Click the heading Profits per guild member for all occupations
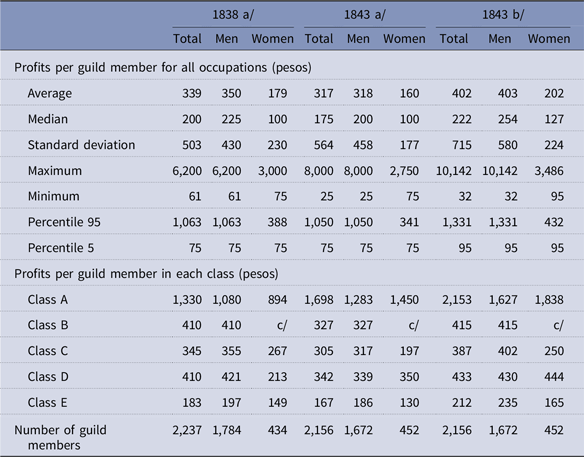The width and height of the screenshot is (584, 457). [x=163, y=68]
